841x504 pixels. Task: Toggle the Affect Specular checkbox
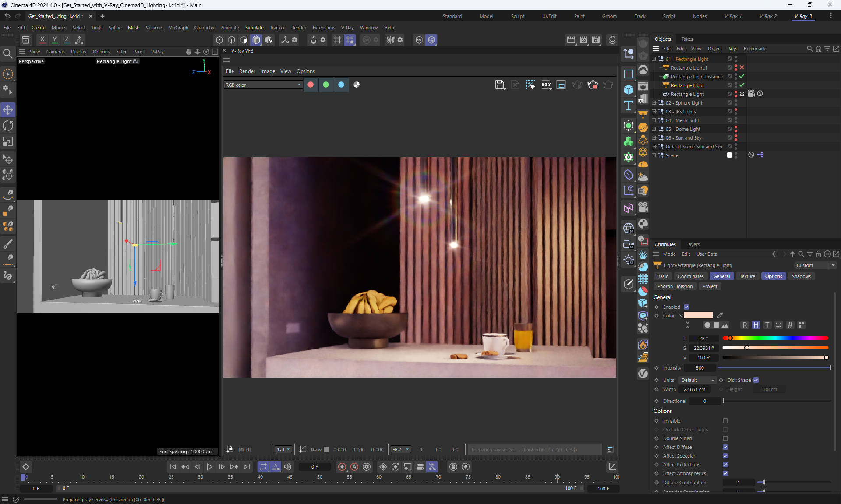pyautogui.click(x=725, y=456)
